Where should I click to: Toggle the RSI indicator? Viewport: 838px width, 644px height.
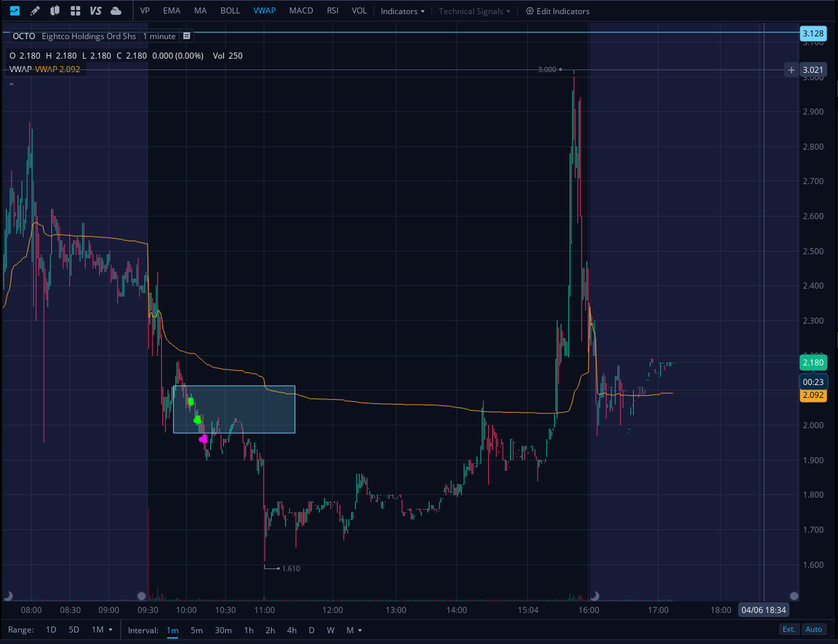[x=332, y=11]
